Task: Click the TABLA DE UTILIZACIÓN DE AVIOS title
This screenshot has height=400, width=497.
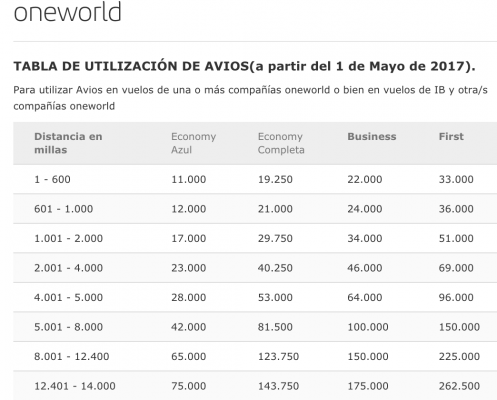Action: click(131, 66)
